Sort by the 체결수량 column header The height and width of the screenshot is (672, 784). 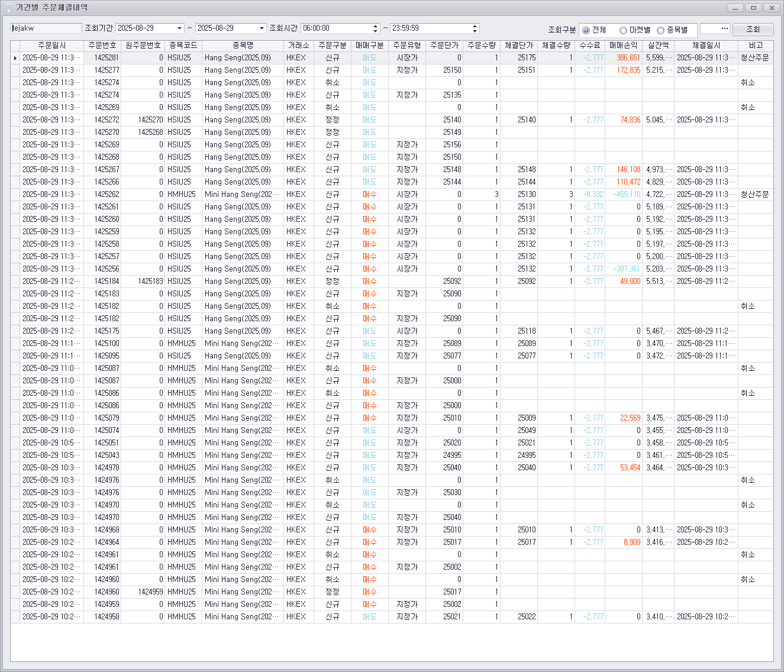pyautogui.click(x=556, y=46)
